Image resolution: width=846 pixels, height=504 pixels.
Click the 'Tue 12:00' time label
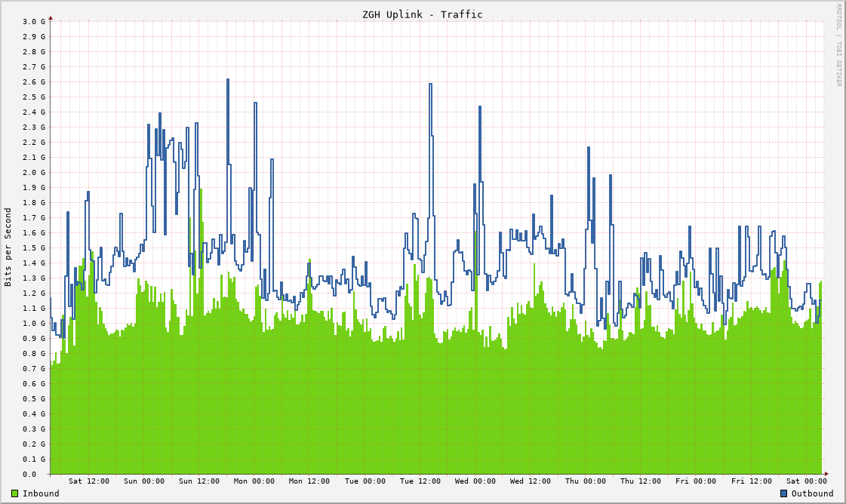(x=420, y=481)
